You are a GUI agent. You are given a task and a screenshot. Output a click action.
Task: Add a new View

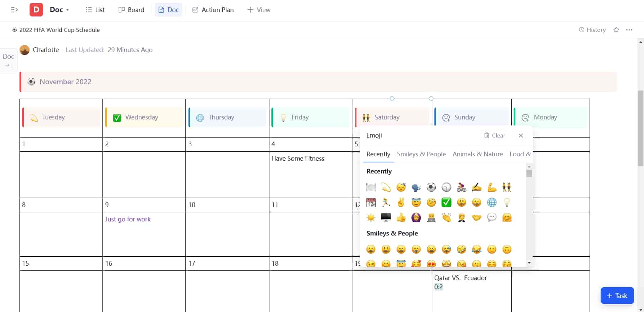click(x=259, y=10)
